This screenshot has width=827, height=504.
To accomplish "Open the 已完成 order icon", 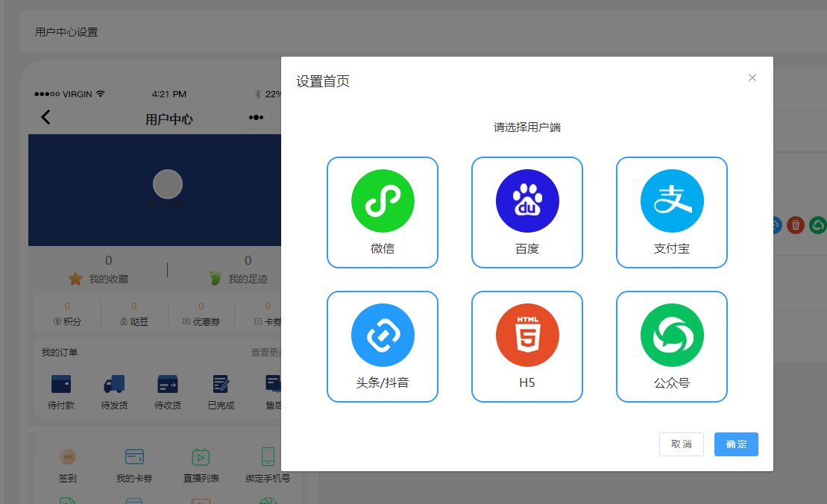I will [221, 384].
